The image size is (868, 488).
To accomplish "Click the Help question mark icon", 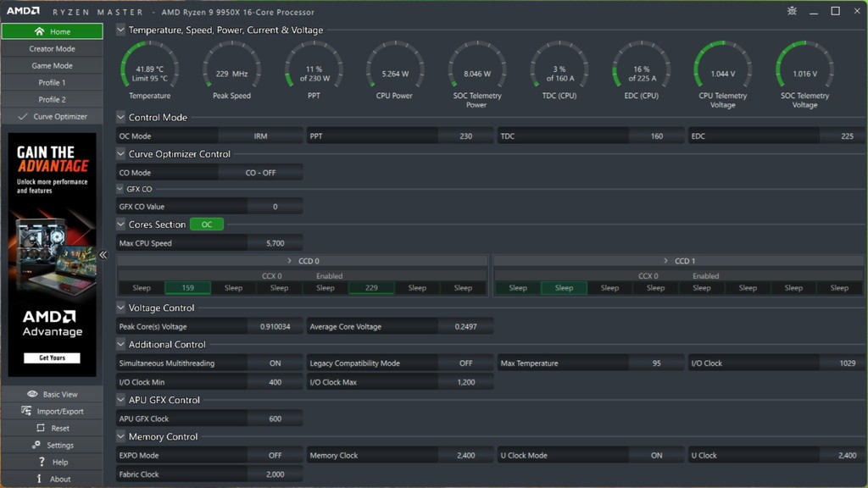I will 42,462.
